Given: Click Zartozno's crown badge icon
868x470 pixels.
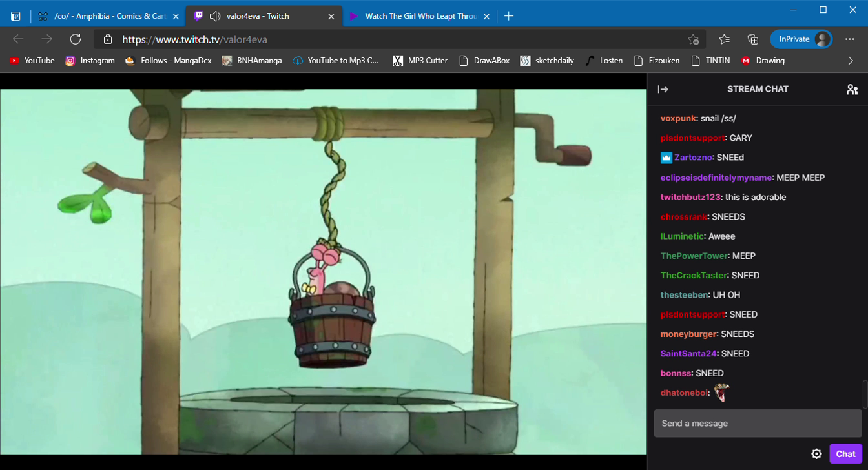Looking at the screenshot, I should [666, 158].
